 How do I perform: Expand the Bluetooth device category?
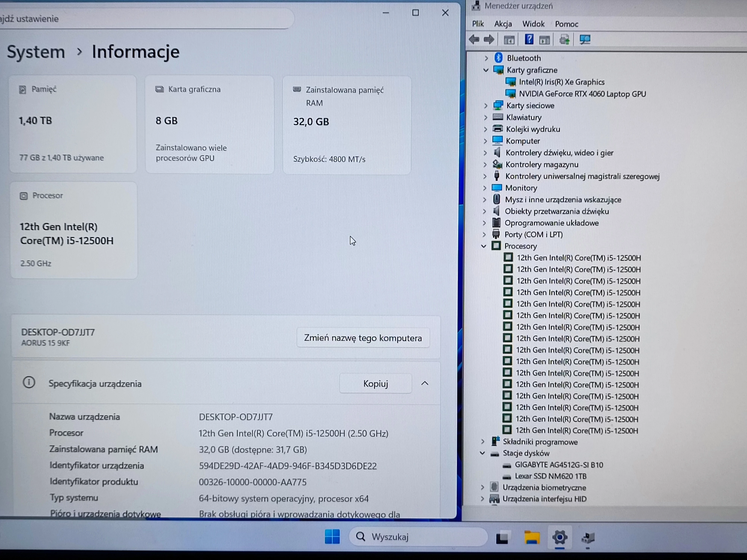pyautogui.click(x=486, y=58)
